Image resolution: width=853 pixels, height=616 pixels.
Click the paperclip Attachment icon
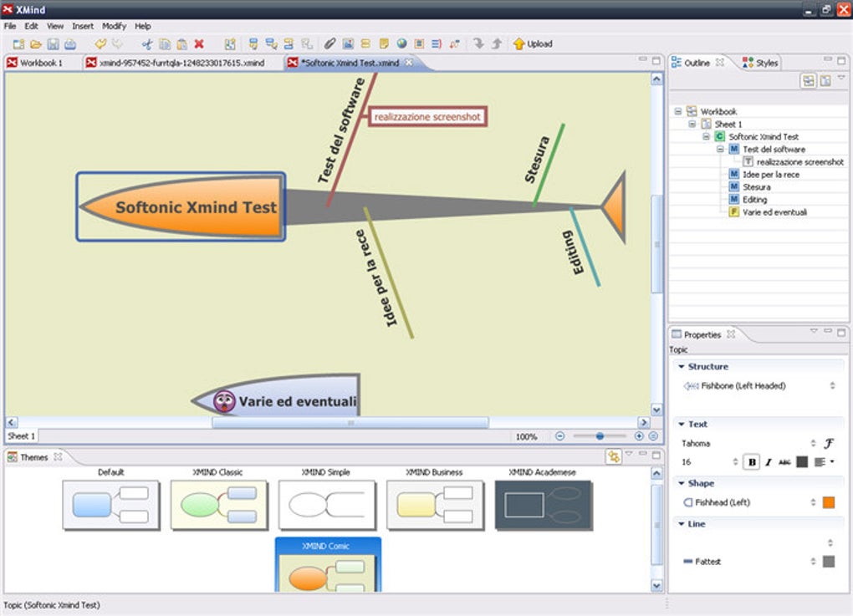330,43
